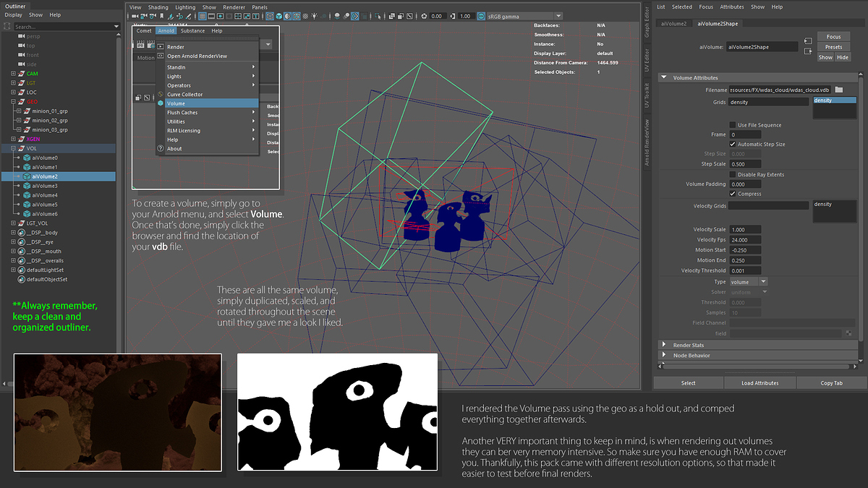Check the Use File Sequence checkbox
Screen dimensions: 868x488
(x=733, y=125)
